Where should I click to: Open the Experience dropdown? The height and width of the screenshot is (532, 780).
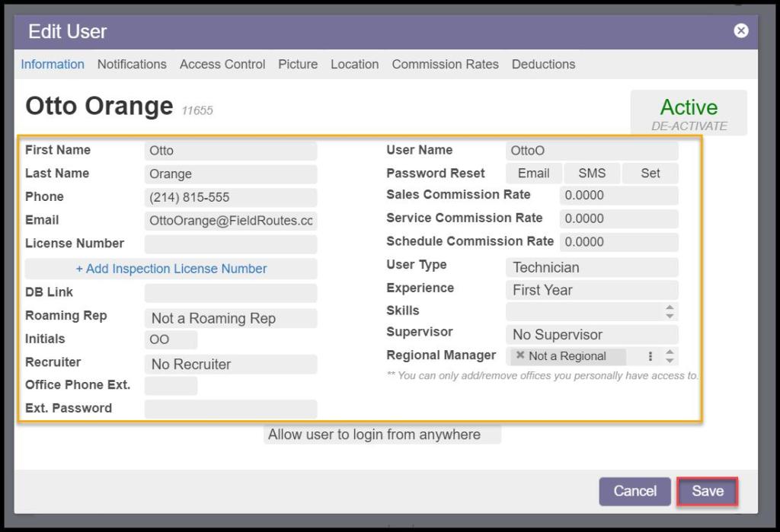[x=591, y=290]
